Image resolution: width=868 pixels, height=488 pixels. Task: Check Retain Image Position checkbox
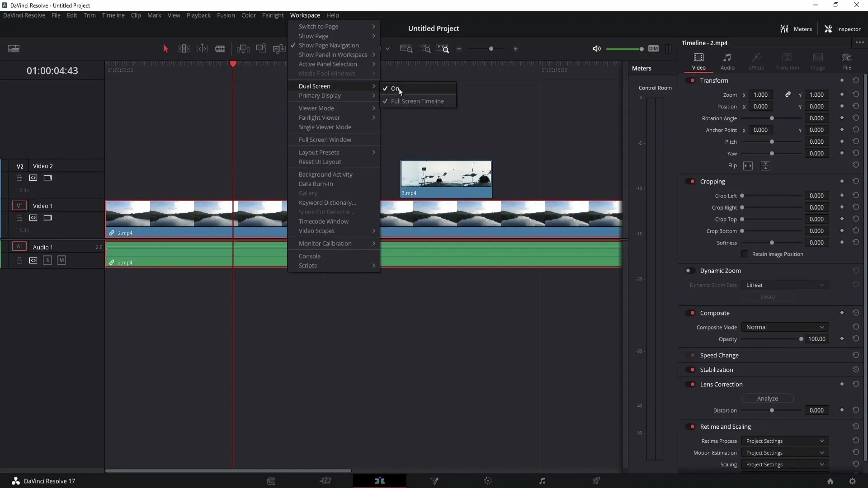click(x=745, y=254)
